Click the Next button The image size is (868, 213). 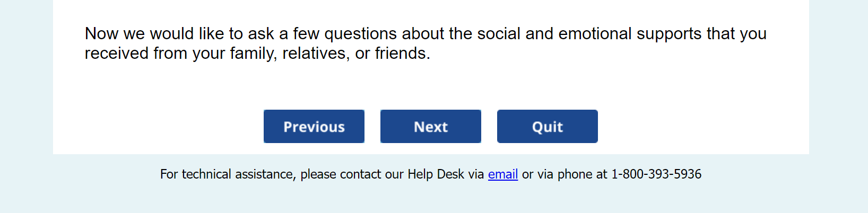point(430,127)
